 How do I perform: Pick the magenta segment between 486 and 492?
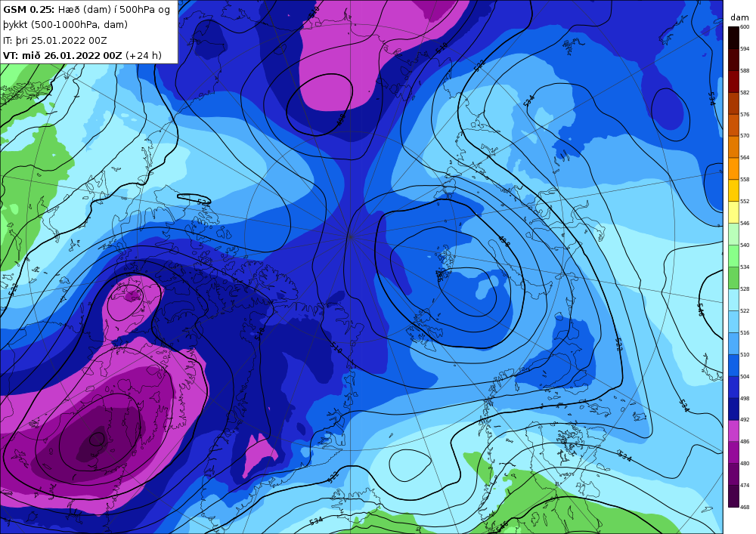point(733,431)
